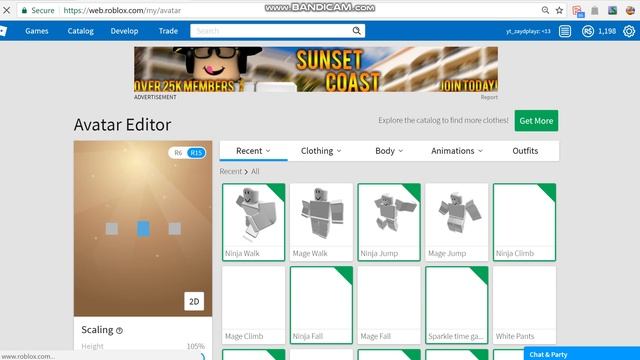Click the All breadcrumb text
The height and width of the screenshot is (360, 640).
coord(255,171)
